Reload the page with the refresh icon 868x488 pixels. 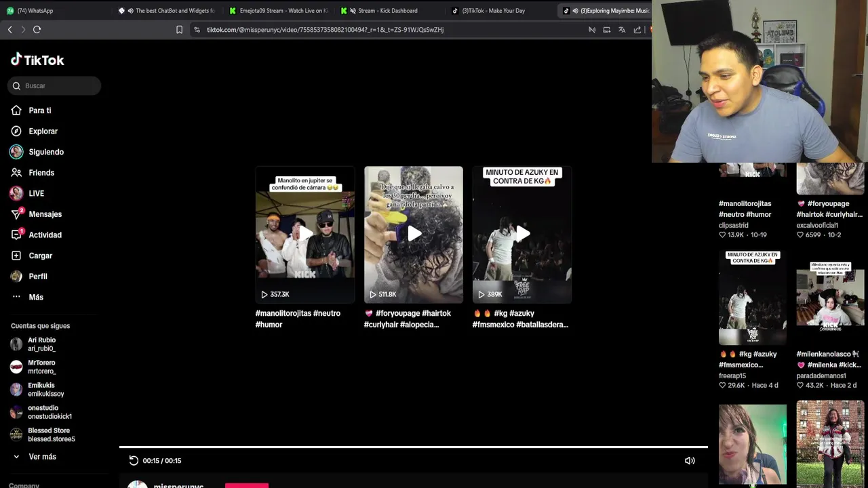point(37,30)
